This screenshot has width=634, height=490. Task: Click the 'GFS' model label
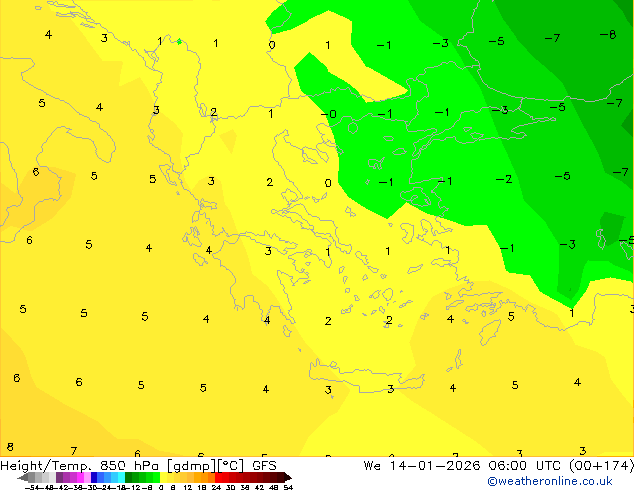[264, 466]
